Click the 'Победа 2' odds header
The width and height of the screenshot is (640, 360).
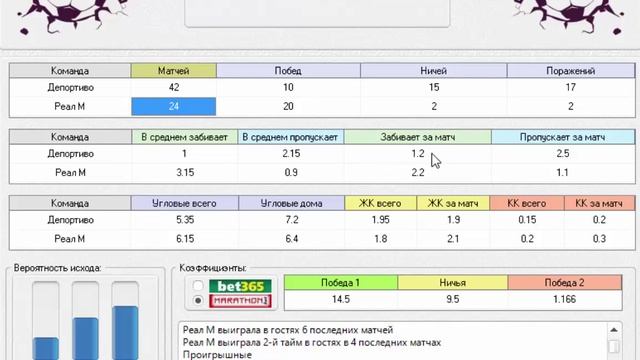click(564, 282)
